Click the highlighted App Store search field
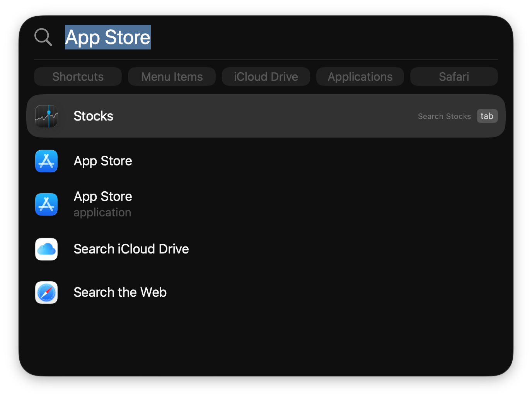 click(107, 37)
